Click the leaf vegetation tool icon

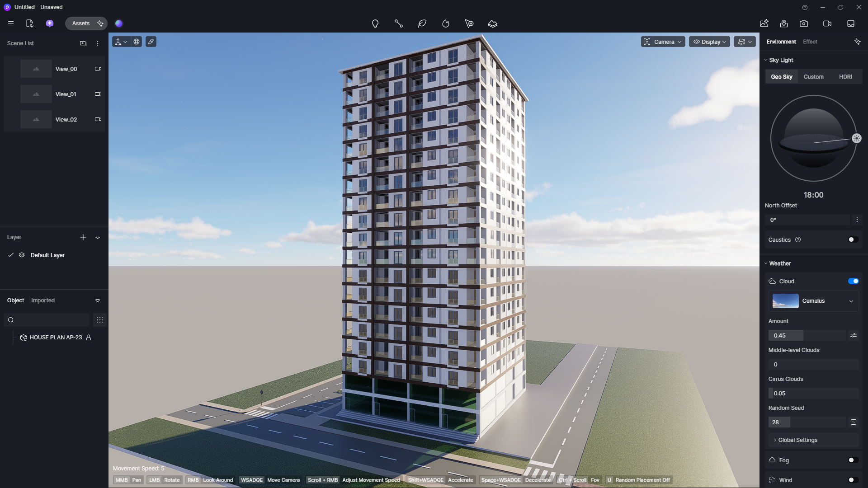click(422, 23)
